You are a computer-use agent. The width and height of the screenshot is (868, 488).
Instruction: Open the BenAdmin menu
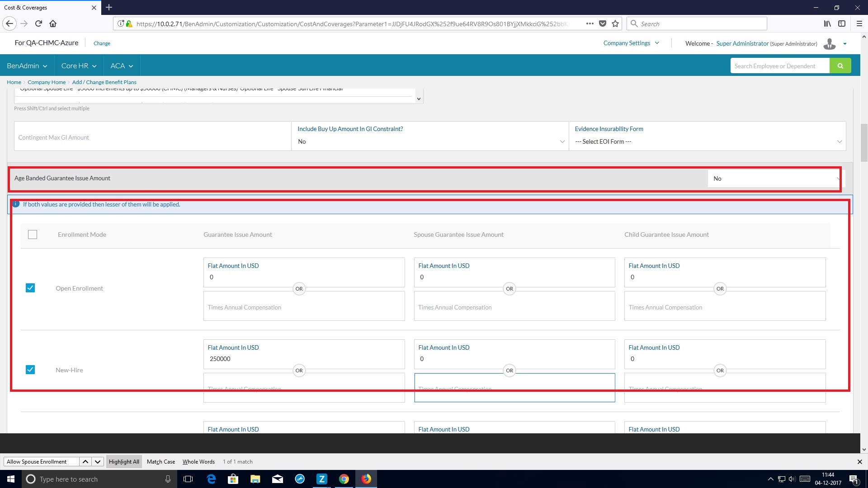[x=27, y=66]
